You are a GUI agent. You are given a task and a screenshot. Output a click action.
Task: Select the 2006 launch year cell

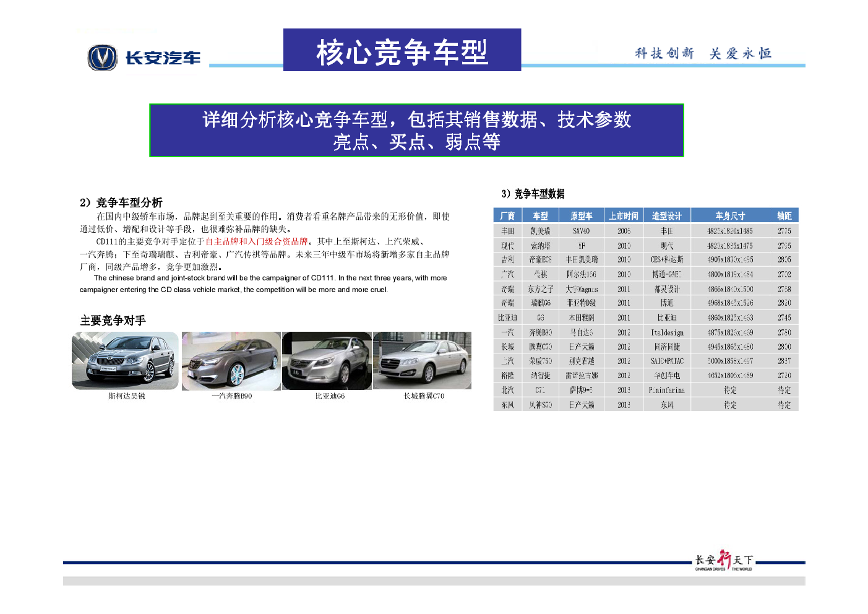[624, 231]
